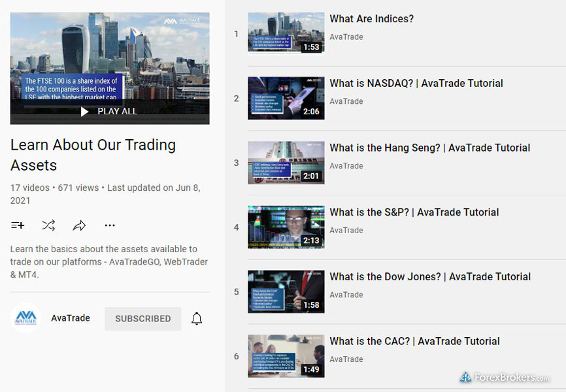The height and width of the screenshot is (392, 566).
Task: Click the 2:06 thumbnail of the NASDAQ video
Action: pos(286,98)
